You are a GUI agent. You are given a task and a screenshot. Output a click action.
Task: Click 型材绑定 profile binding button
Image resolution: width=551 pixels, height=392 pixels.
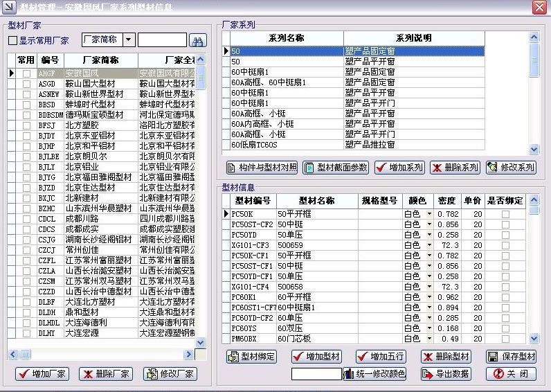coord(251,357)
